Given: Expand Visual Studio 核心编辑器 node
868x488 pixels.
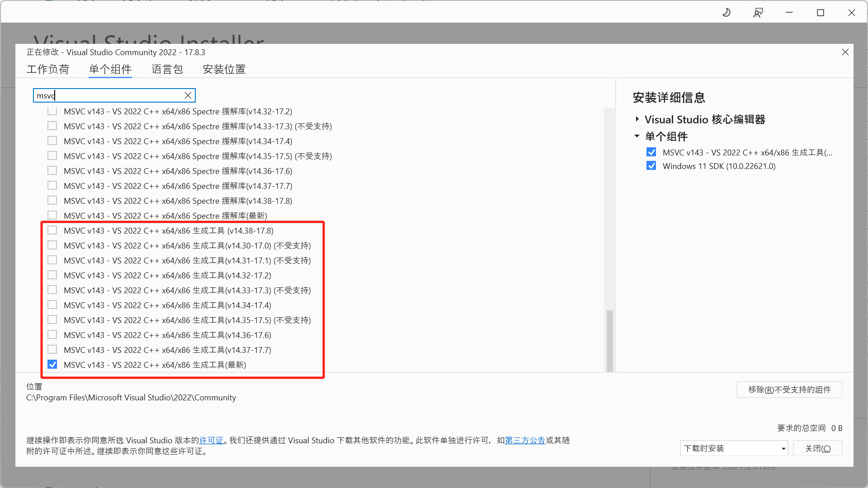Looking at the screenshot, I should [x=637, y=119].
